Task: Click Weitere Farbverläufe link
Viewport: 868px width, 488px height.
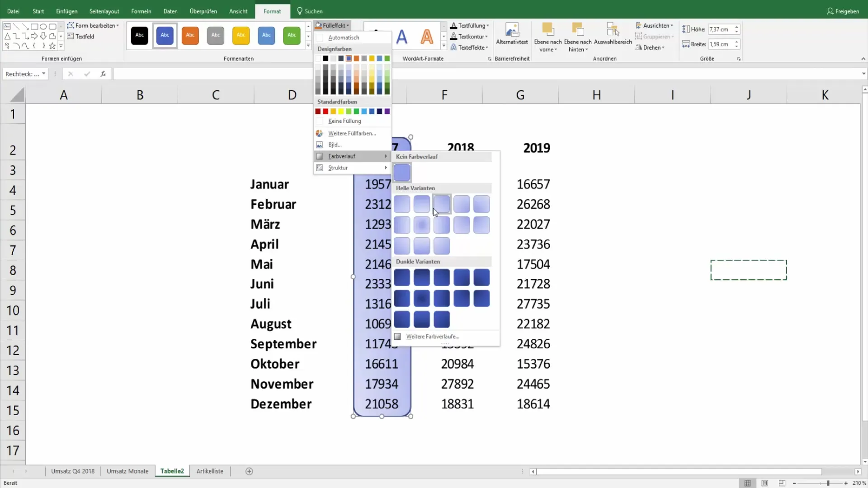Action: pos(432,337)
